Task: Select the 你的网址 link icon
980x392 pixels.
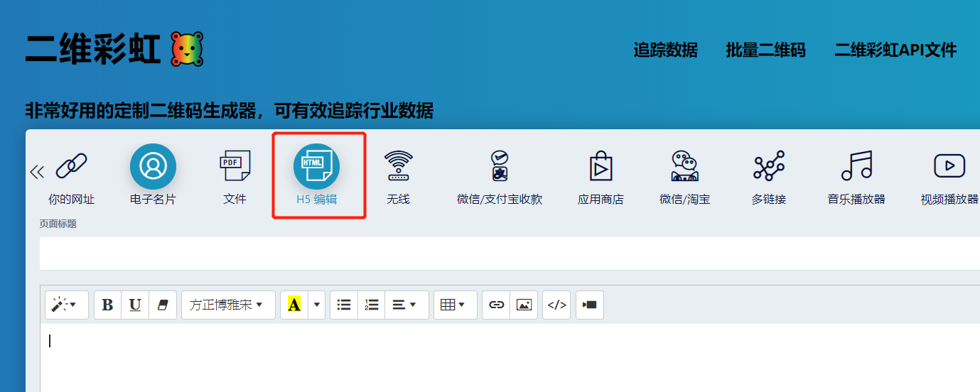Action: (71, 167)
